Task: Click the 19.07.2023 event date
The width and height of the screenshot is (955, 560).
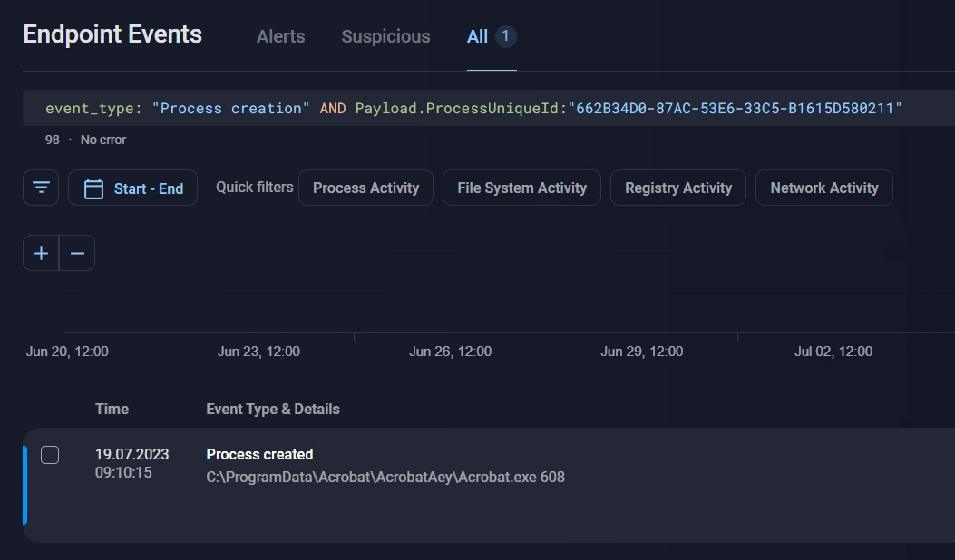Action: pyautogui.click(x=132, y=455)
